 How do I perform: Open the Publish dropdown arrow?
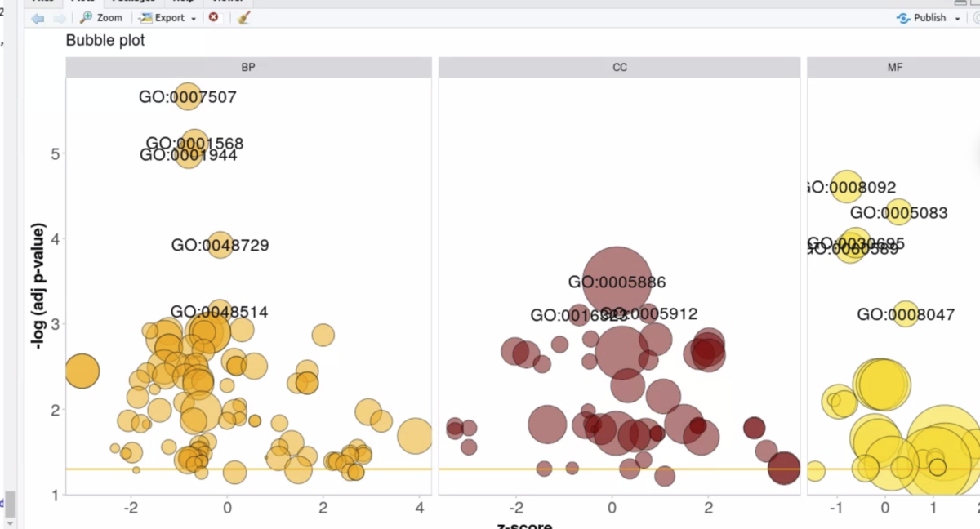point(957,17)
